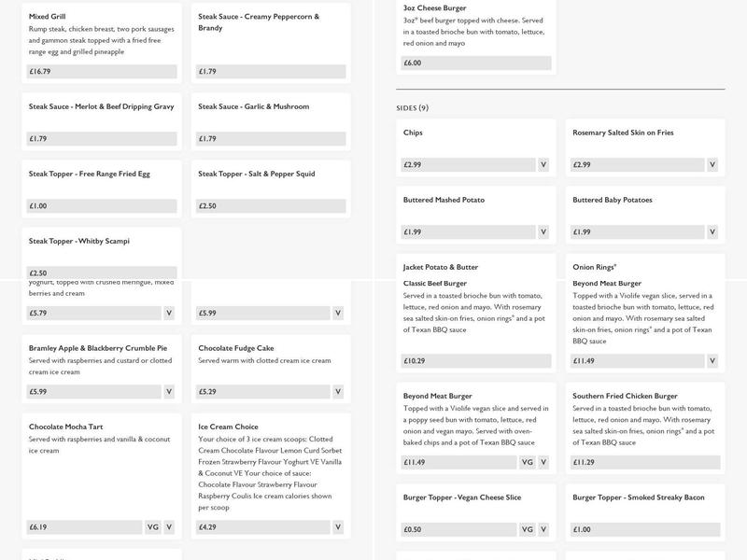Click the £10.29 Classic Beef Burger price
Screen dimensions: 747x560
pos(476,361)
